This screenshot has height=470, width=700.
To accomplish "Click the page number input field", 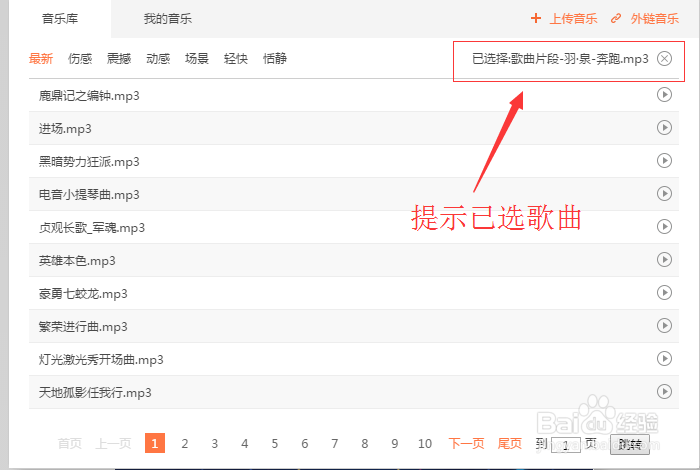I will coord(566,445).
